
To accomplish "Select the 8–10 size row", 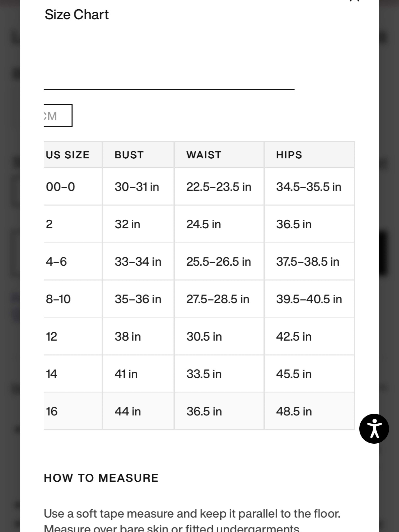I will click(x=199, y=299).
